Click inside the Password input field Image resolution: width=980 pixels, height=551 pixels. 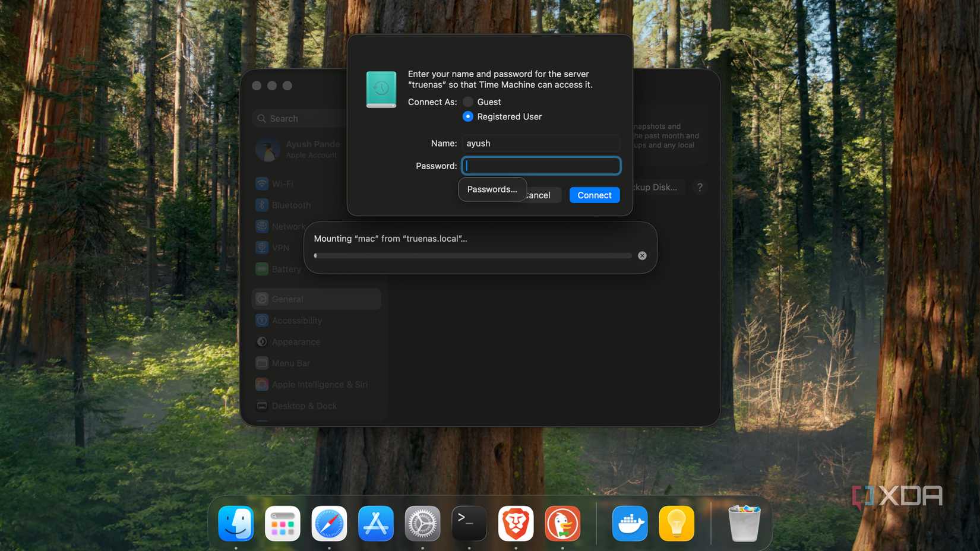pos(540,165)
